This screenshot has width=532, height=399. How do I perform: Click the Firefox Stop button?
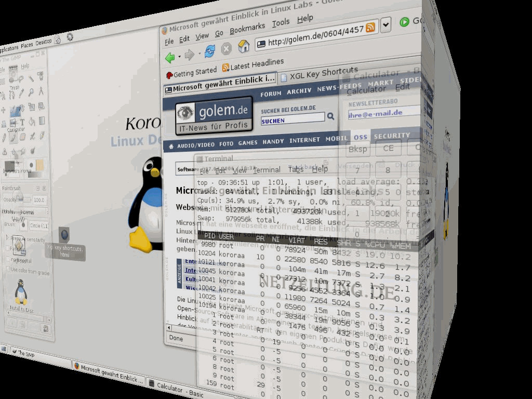click(x=227, y=49)
